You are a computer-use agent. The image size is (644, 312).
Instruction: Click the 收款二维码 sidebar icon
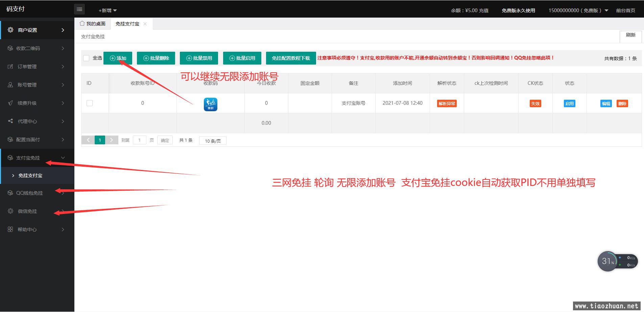point(10,48)
